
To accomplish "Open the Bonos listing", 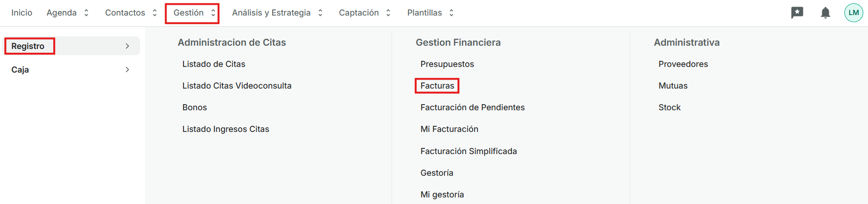I will point(194,107).
